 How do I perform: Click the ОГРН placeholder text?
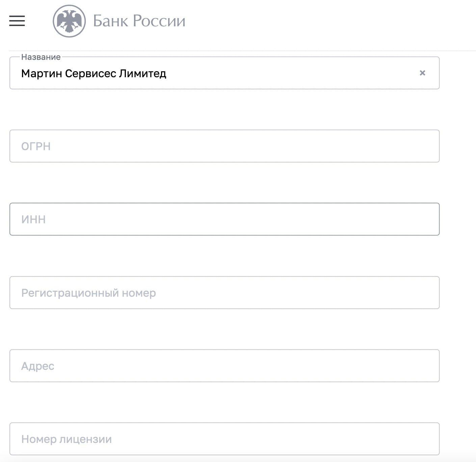click(36, 146)
